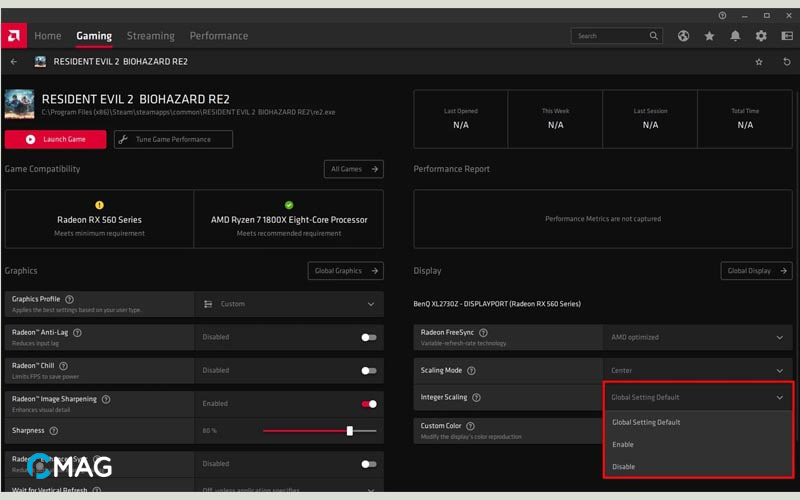Adjust the Sharpness slider handle

(349, 430)
